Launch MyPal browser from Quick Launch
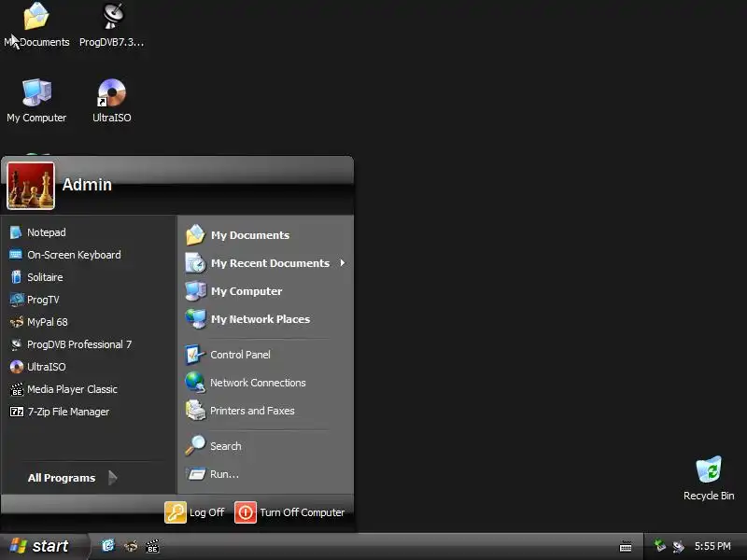The width and height of the screenshot is (747, 560). pos(131,546)
